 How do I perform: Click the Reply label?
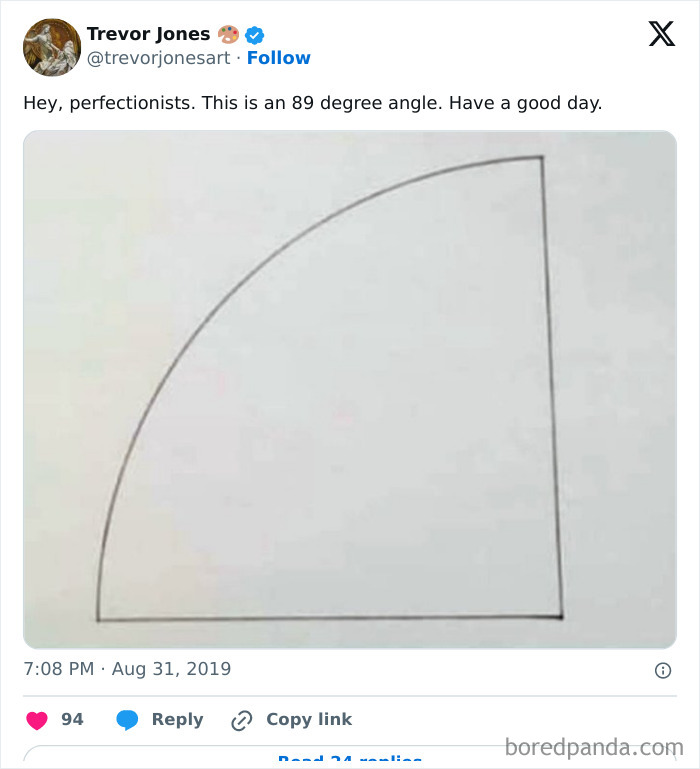(177, 720)
